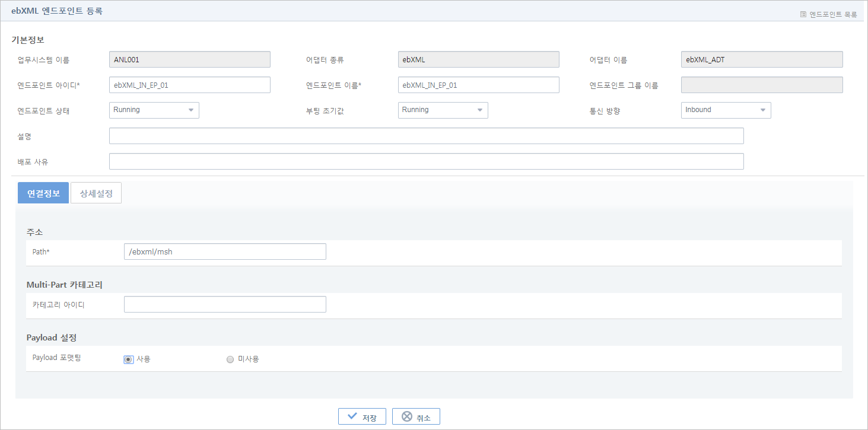Viewport: 868px width, 430px height.
Task: Expand the 부팅 초기값 dropdown
Action: (x=443, y=110)
